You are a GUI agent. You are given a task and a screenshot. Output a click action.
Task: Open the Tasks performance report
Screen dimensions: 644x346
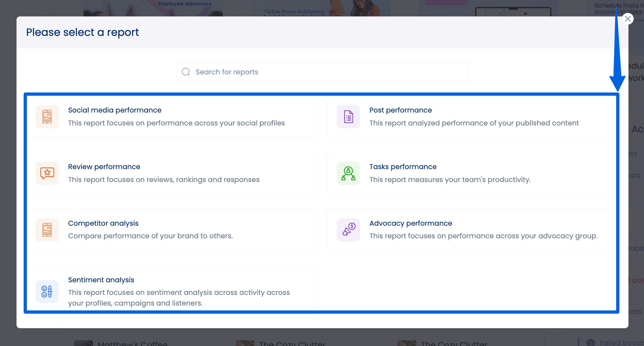[473, 173]
